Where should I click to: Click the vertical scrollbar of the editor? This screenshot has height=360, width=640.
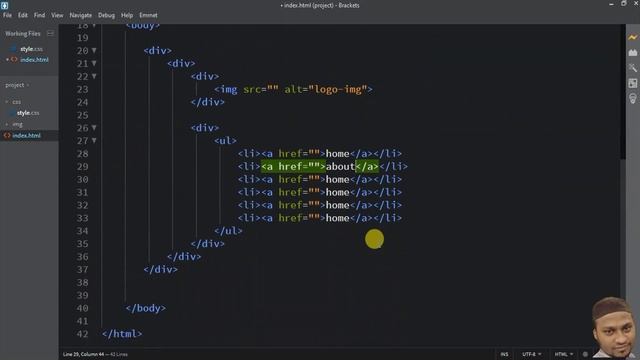622,92
